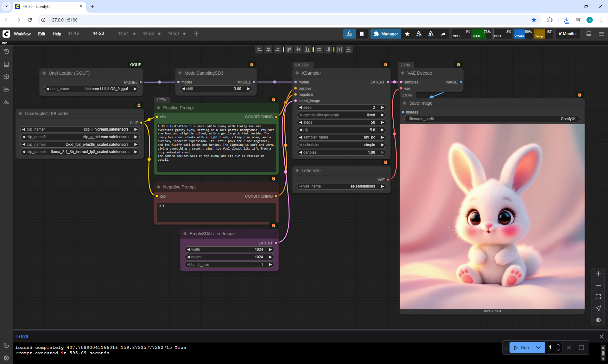Image resolution: width=608 pixels, height=364 pixels.
Task: Click the fit view icon
Action: click(598, 297)
